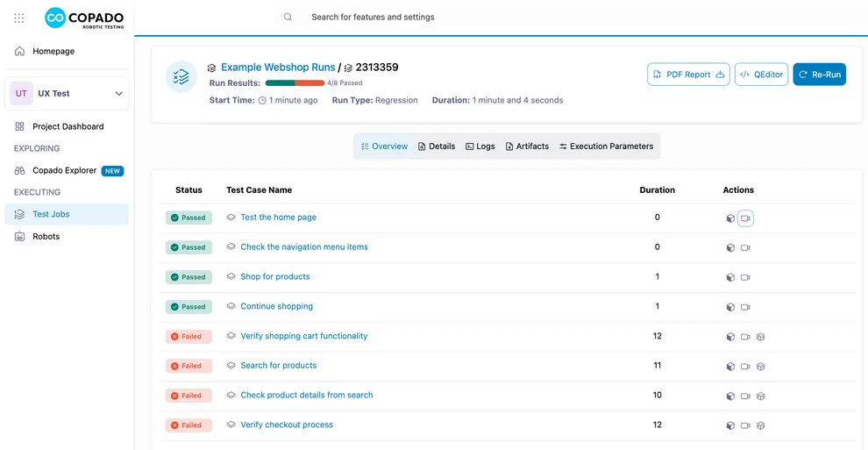Open cube icon for Check navigation menu items
This screenshot has height=450, width=868.
730,248
